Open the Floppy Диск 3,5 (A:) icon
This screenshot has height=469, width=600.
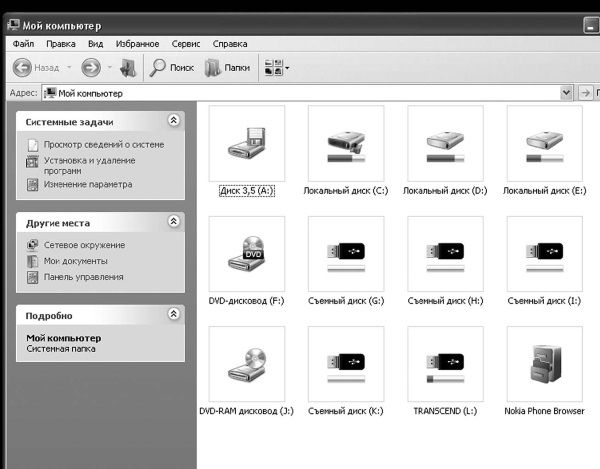(x=247, y=144)
